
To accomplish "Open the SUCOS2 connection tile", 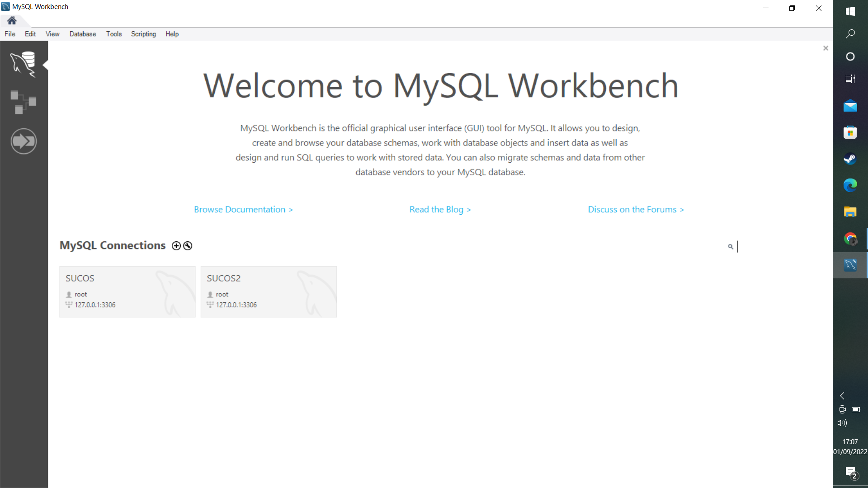I will (269, 291).
